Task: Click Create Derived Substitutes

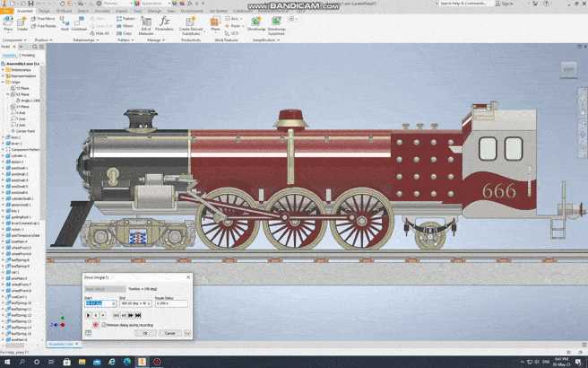Action: (191, 25)
